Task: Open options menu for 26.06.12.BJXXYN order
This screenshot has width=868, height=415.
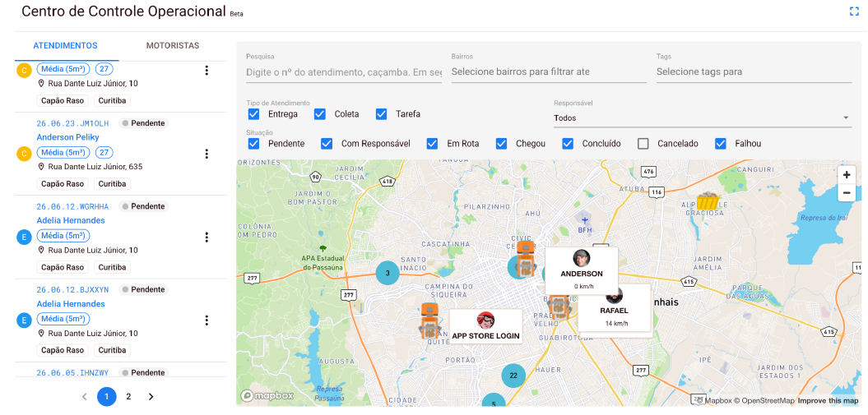Action: pyautogui.click(x=207, y=320)
